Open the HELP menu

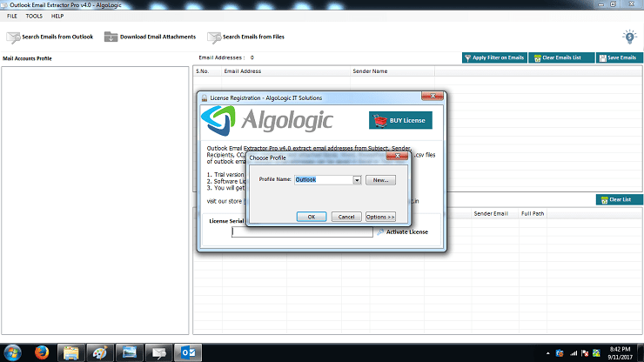(57, 16)
